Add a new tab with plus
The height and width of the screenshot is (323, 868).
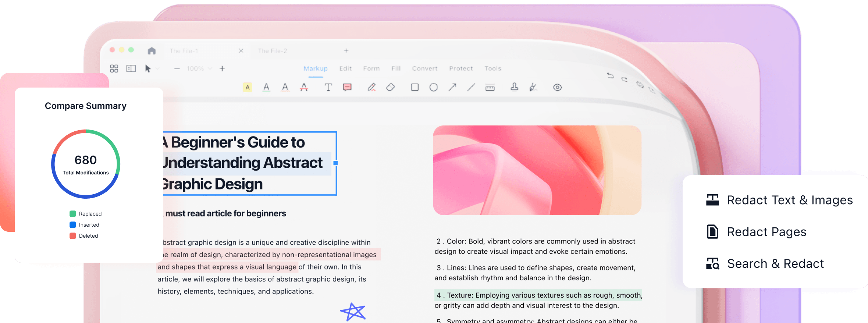click(x=346, y=51)
